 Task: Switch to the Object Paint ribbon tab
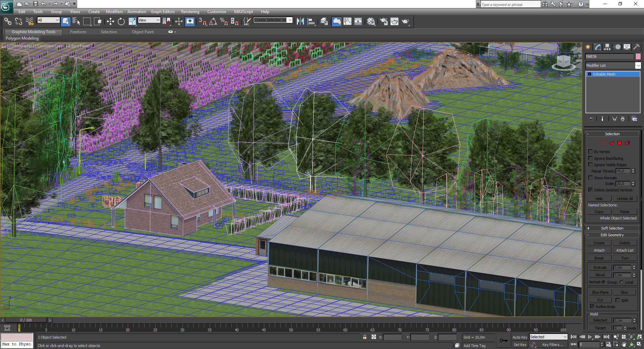coord(143,32)
